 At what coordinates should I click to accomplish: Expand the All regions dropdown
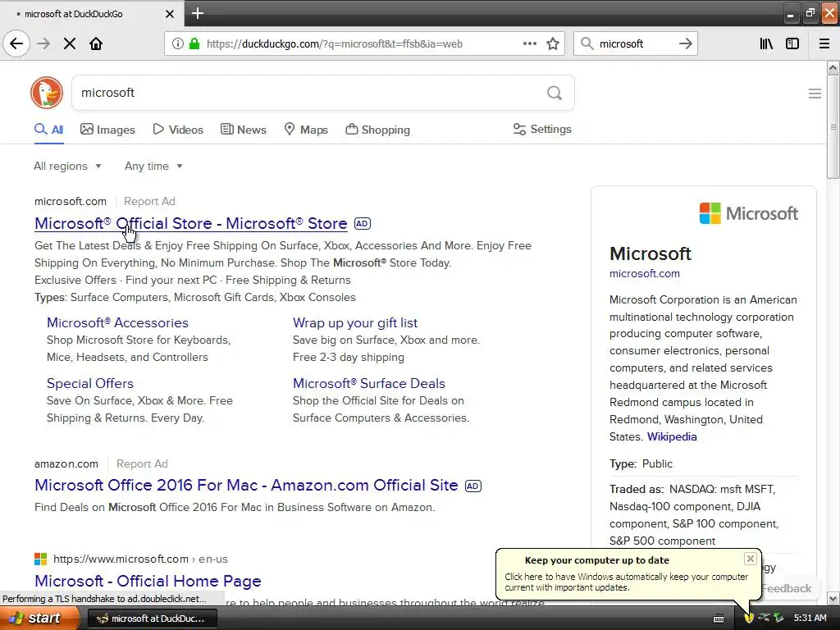click(x=67, y=166)
